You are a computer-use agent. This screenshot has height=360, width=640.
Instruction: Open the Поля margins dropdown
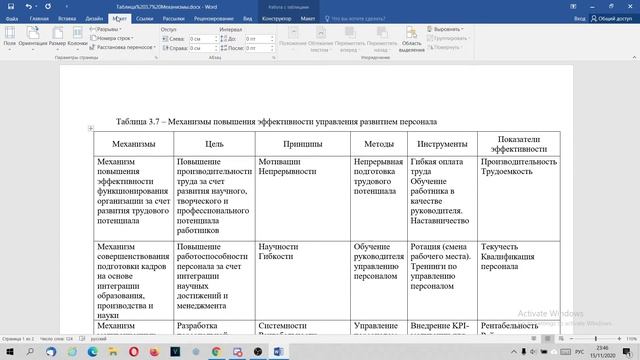tap(9, 38)
